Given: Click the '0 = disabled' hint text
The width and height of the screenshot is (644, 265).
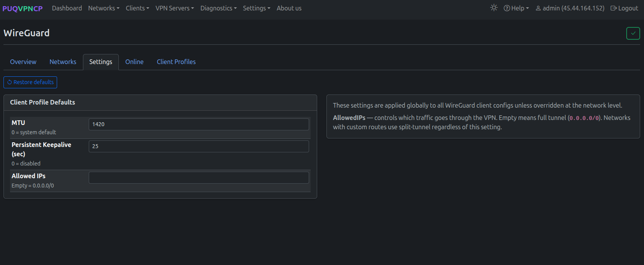Looking at the screenshot, I should [x=26, y=164].
